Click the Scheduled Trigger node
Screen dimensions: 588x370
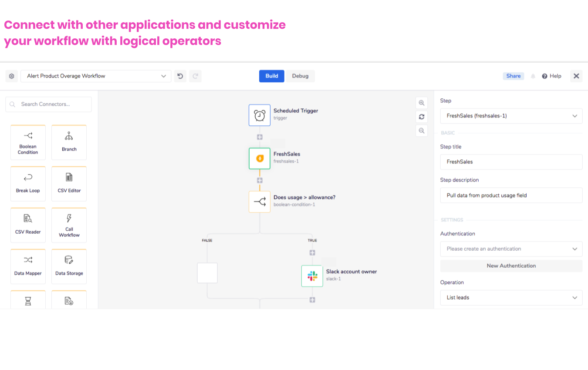(260, 115)
